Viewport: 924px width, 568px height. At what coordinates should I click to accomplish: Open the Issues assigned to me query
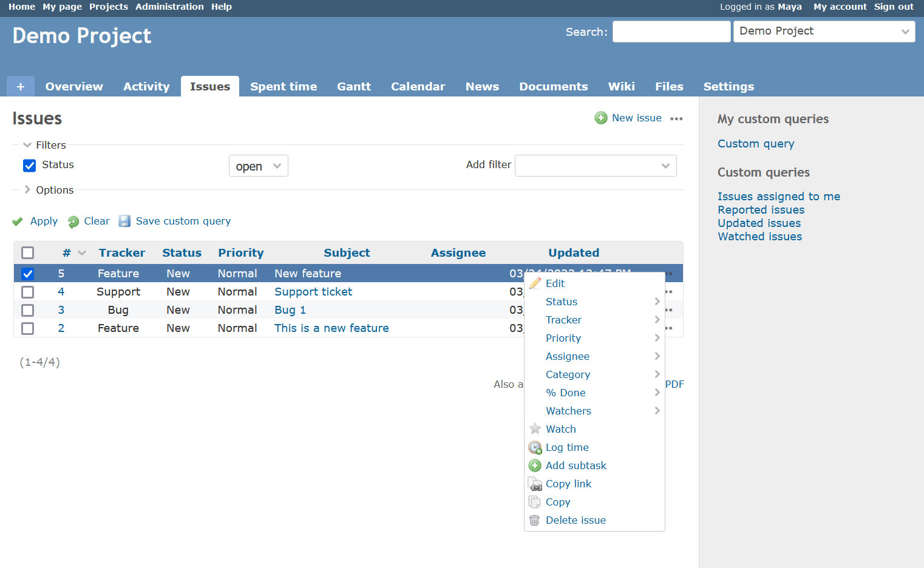(779, 196)
